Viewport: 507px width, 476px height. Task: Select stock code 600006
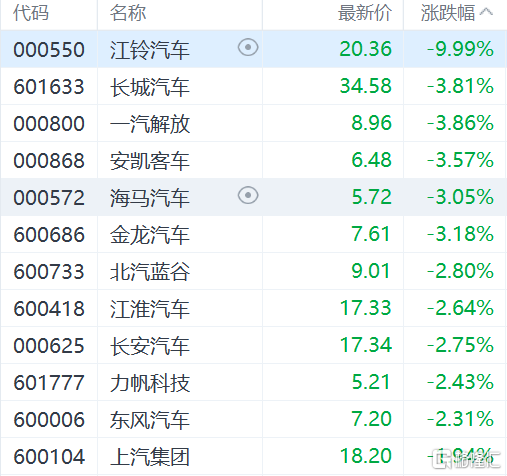(49, 420)
